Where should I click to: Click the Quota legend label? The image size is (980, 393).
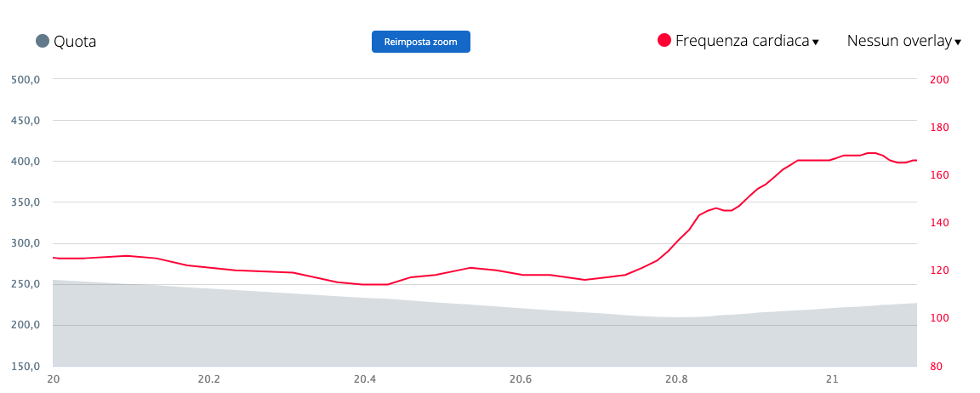tap(75, 41)
